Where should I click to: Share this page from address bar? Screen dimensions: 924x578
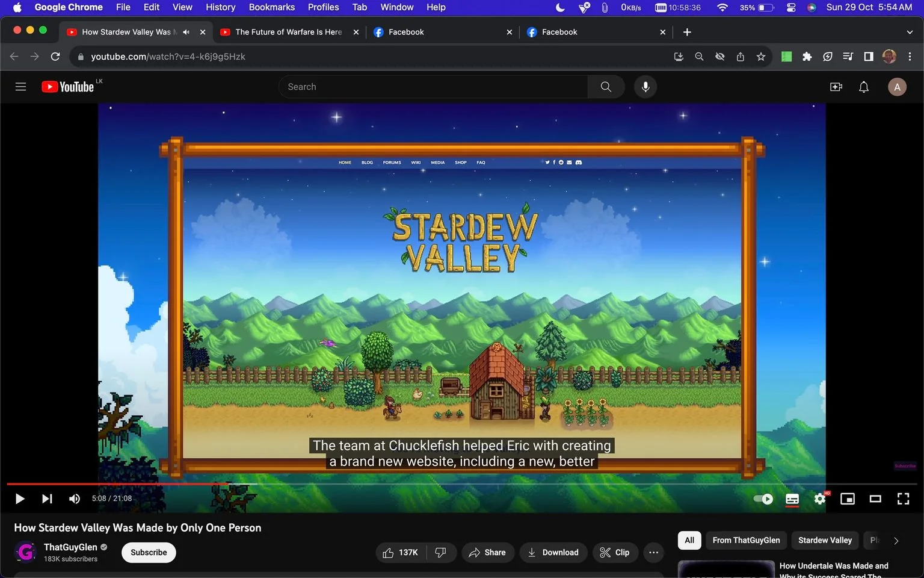741,57
